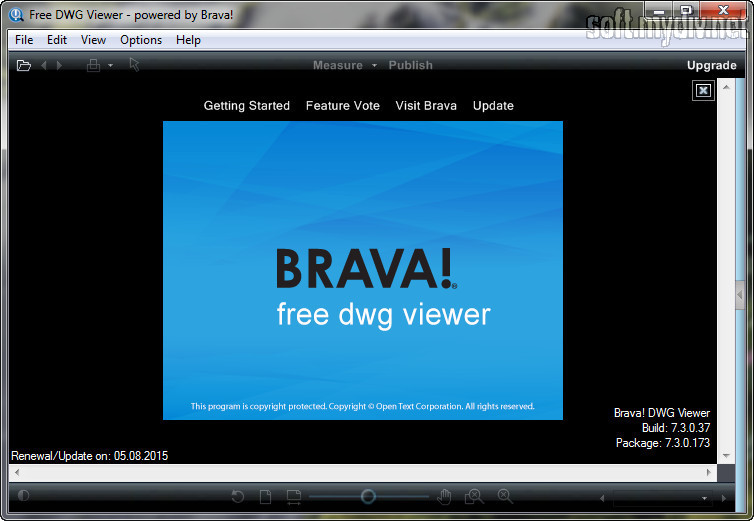Click next page arrow in bottom bar
Image resolution: width=754 pixels, height=521 pixels.
[724, 499]
